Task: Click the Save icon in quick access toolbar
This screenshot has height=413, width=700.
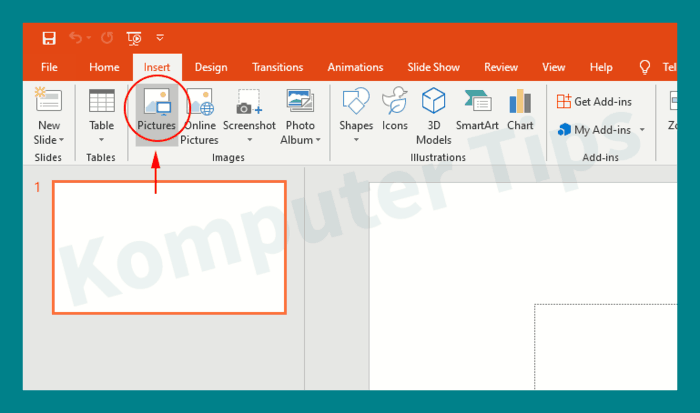Action: [x=49, y=38]
